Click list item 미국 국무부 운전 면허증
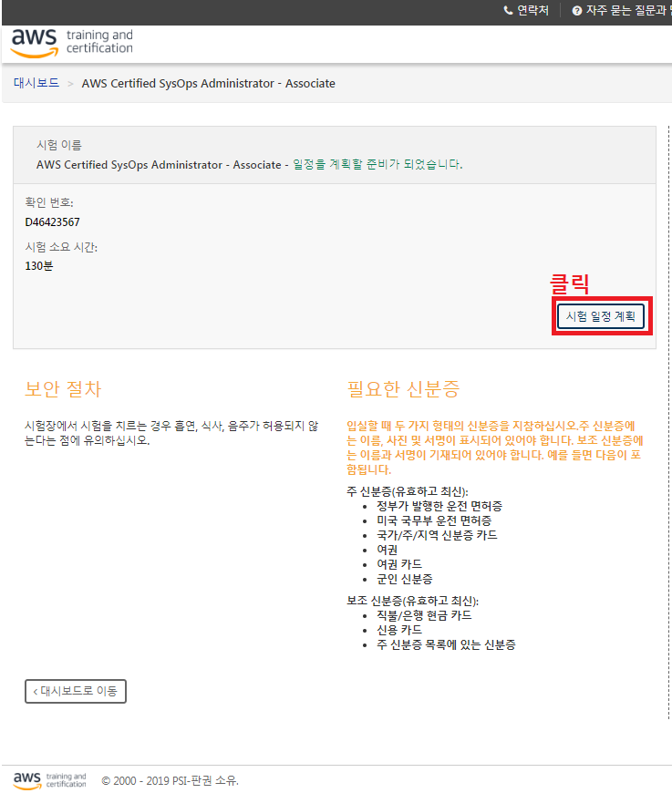This screenshot has height=793, width=672. (x=434, y=520)
